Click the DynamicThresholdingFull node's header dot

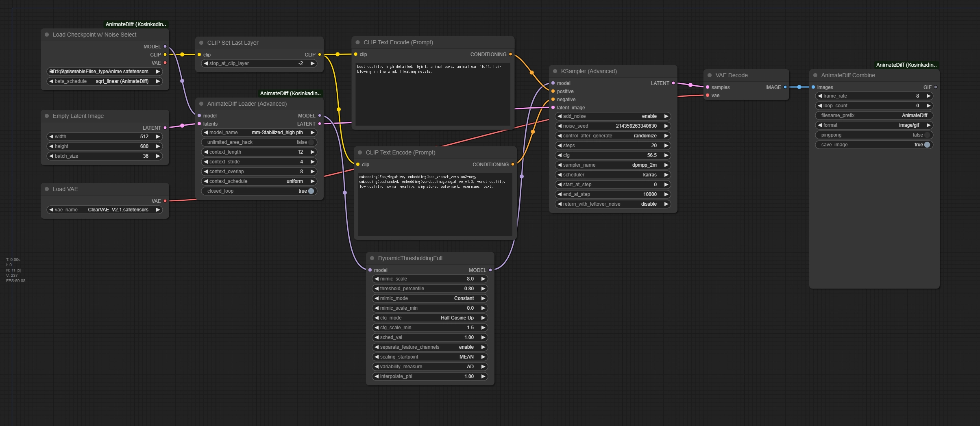[x=372, y=258]
